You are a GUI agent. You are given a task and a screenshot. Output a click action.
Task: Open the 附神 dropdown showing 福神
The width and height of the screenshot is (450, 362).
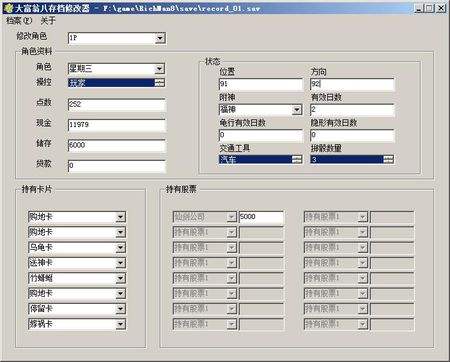[297, 110]
